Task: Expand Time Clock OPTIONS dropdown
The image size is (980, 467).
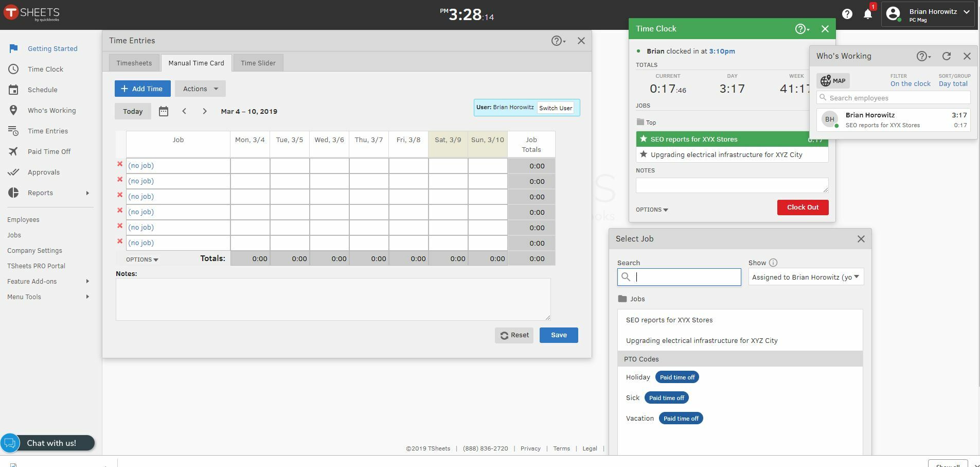Action: [652, 210]
